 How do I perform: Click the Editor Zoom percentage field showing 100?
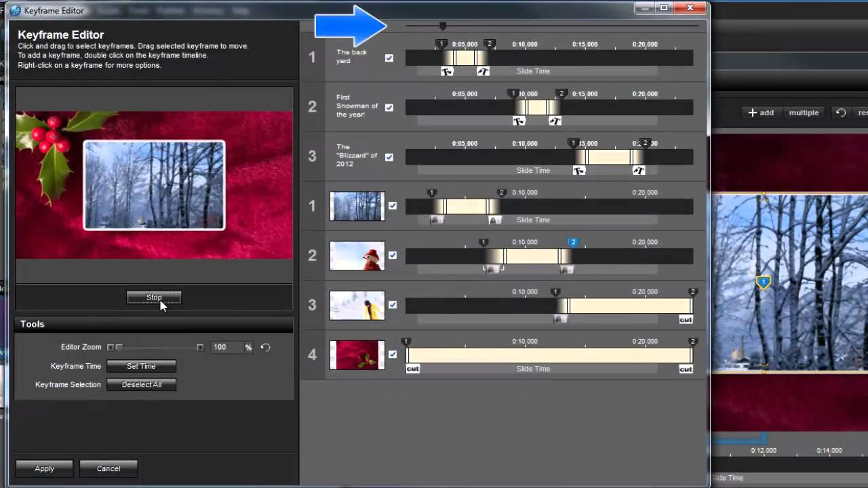[x=226, y=347]
